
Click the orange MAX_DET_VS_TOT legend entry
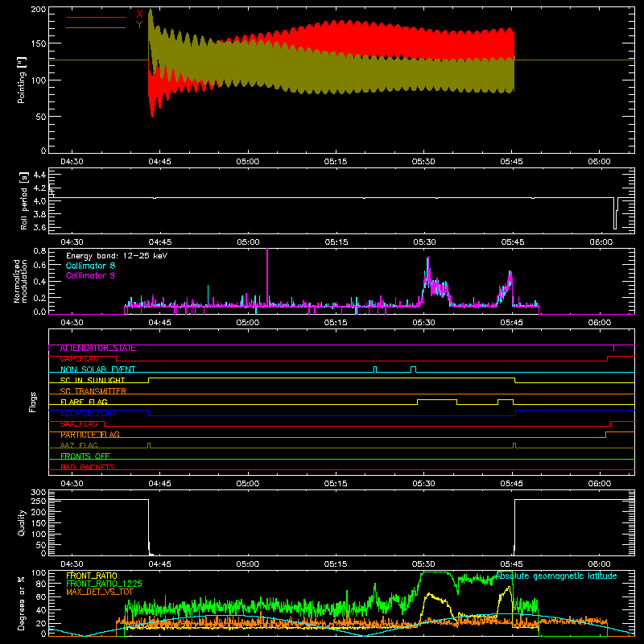[100, 592]
